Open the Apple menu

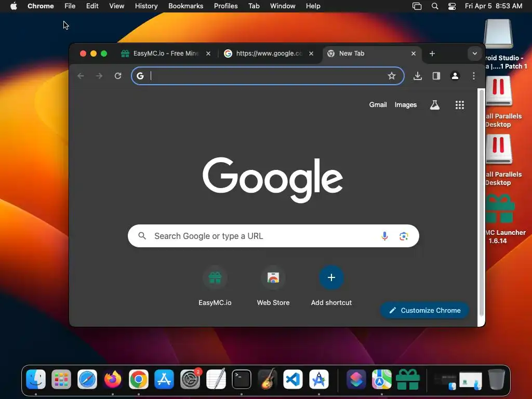(14, 6)
